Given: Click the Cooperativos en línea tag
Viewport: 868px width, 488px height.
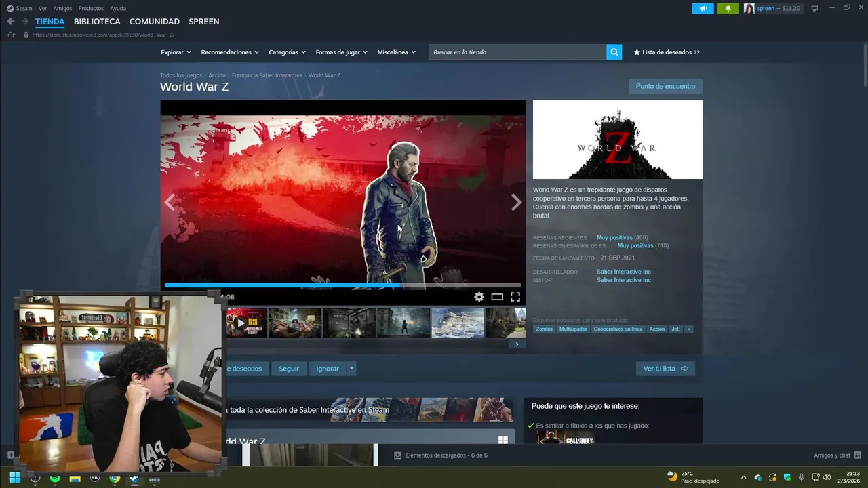Looking at the screenshot, I should 618,329.
